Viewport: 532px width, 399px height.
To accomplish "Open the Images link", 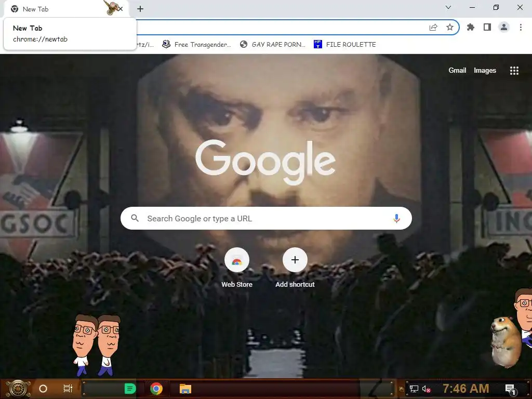I will pos(485,70).
